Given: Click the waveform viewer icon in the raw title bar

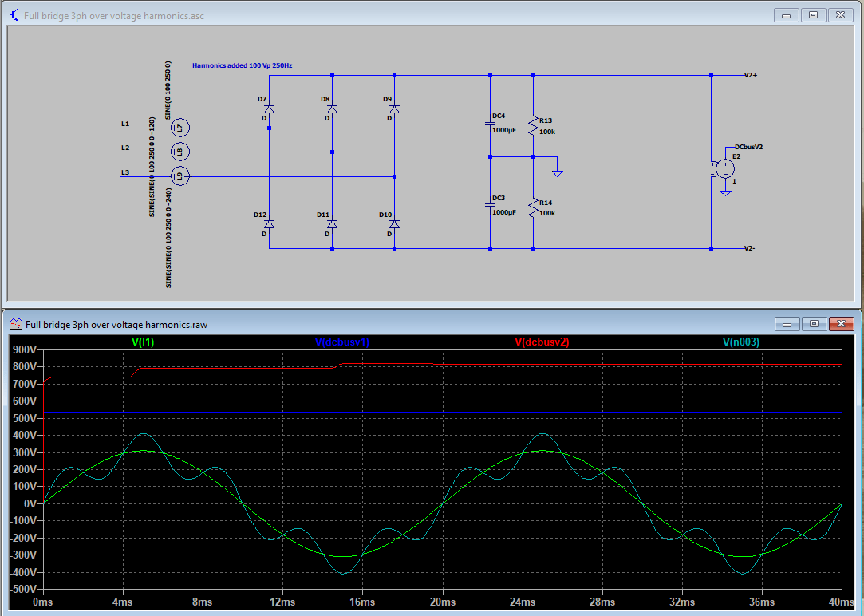Looking at the screenshot, I should 14,324.
